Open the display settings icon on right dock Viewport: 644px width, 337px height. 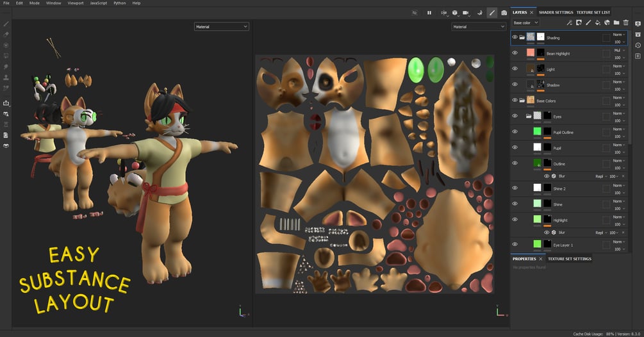pyautogui.click(x=638, y=24)
